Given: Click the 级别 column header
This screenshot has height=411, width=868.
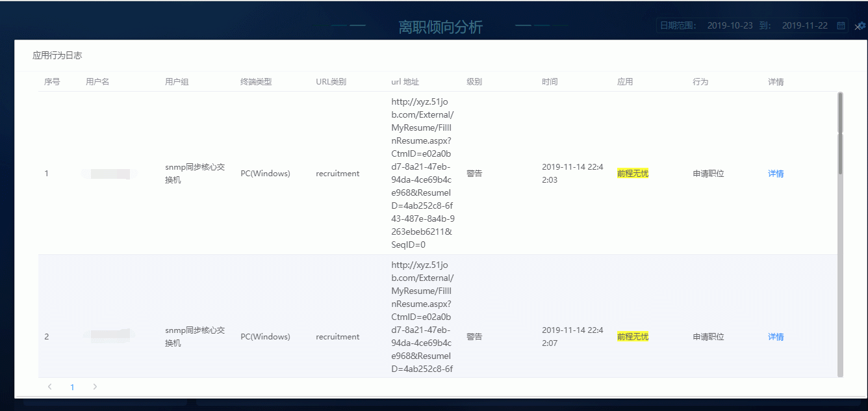Looking at the screenshot, I should (x=474, y=82).
